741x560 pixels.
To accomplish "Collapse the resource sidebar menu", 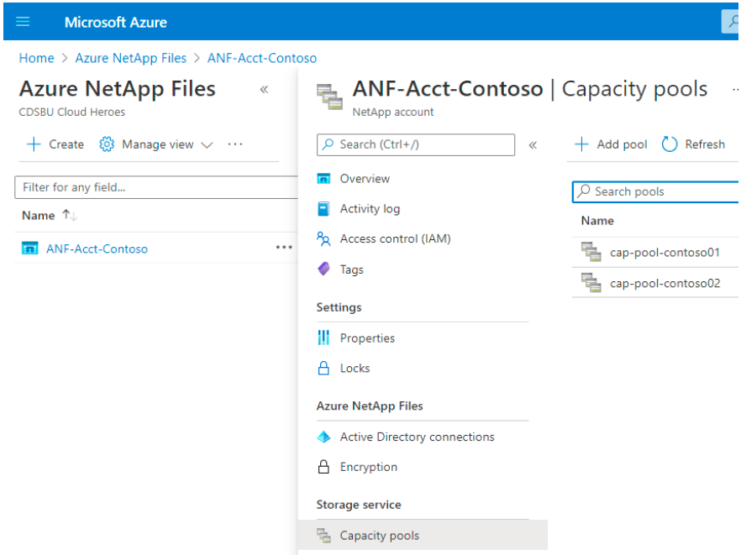I will pos(533,145).
